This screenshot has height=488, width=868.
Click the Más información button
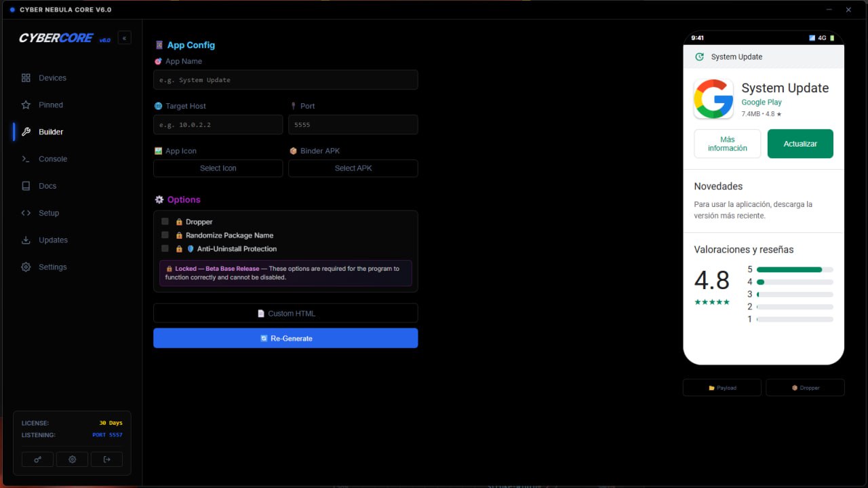(x=728, y=144)
